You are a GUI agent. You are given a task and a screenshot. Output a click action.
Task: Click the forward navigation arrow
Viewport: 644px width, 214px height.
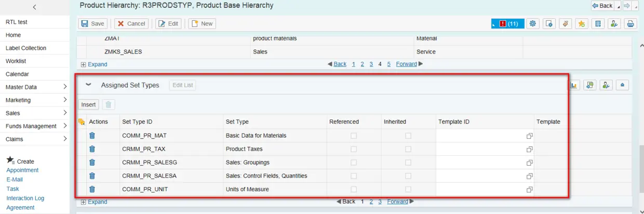[x=627, y=6]
